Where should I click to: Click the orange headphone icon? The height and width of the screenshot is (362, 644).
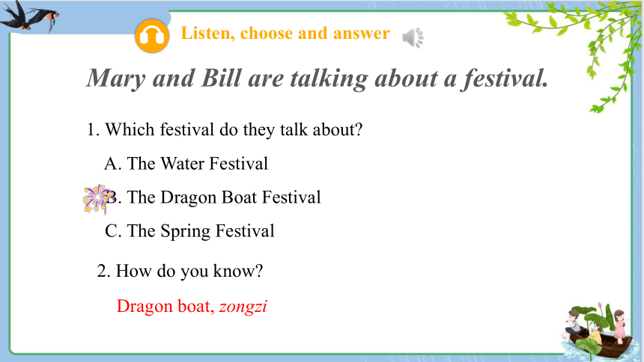152,36
